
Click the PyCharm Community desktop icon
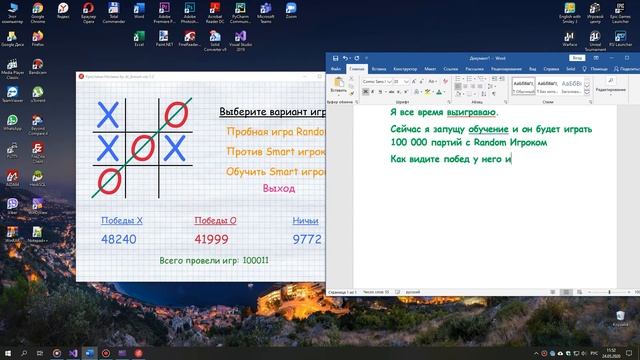[x=240, y=12]
